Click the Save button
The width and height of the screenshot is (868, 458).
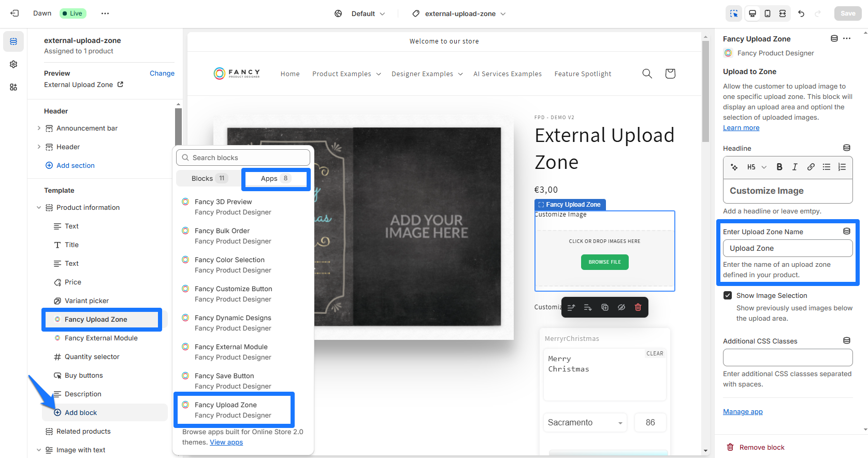tap(848, 13)
